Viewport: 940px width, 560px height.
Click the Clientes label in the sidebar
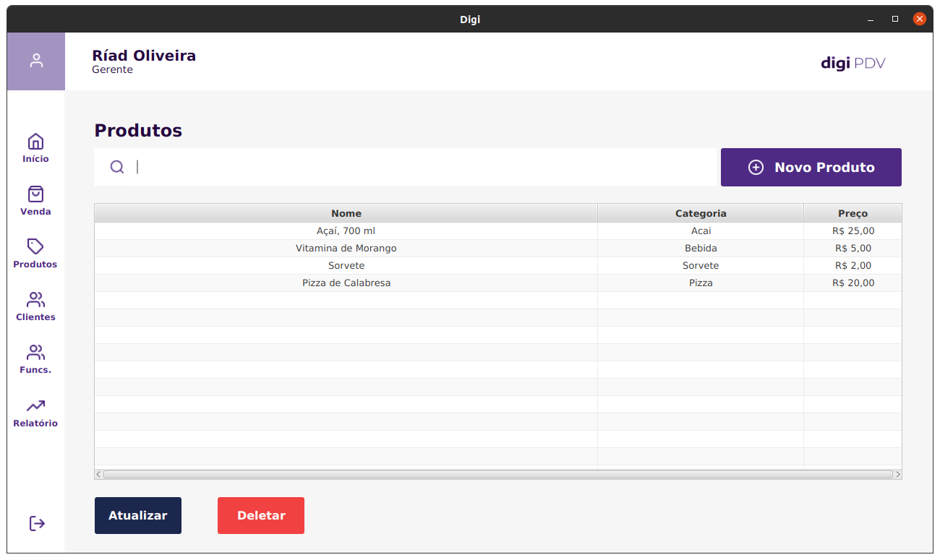[35, 317]
